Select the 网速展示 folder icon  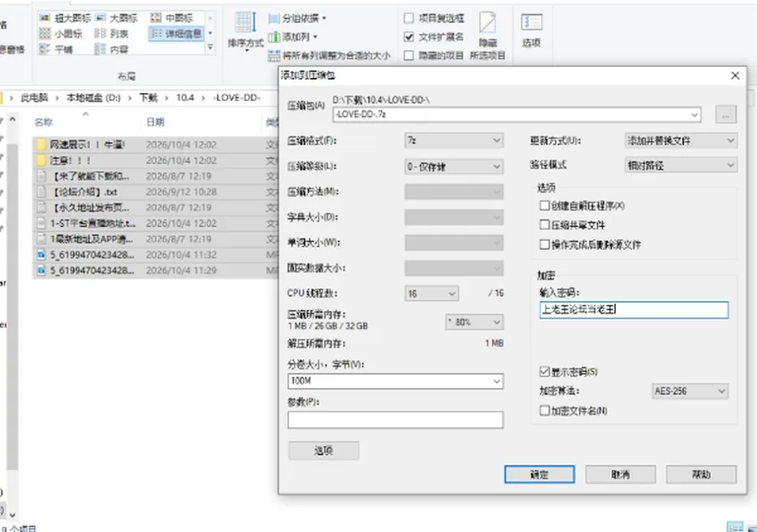coord(42,144)
